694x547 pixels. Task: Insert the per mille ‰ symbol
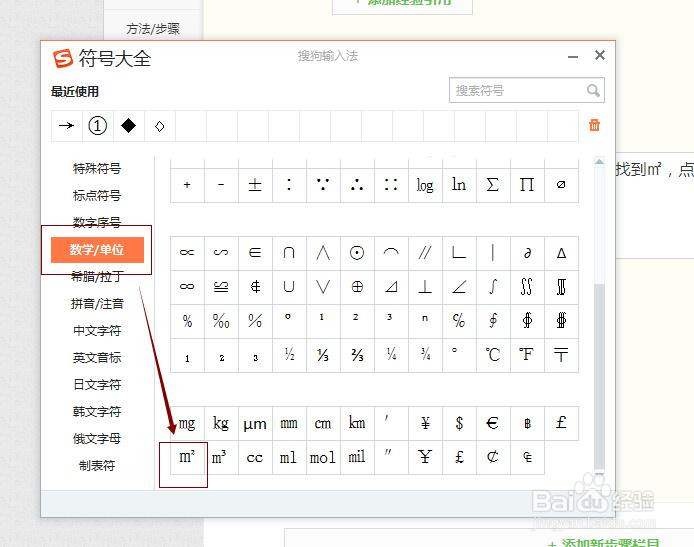coord(221,321)
